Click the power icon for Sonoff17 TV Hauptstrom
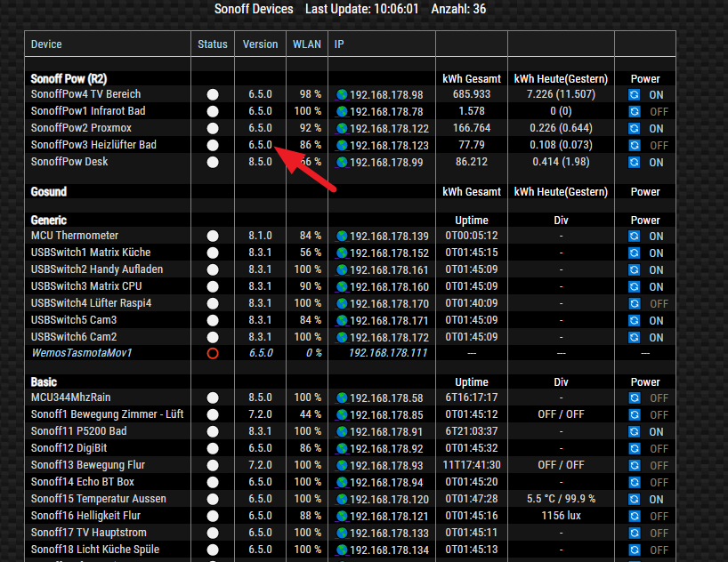 [634, 534]
